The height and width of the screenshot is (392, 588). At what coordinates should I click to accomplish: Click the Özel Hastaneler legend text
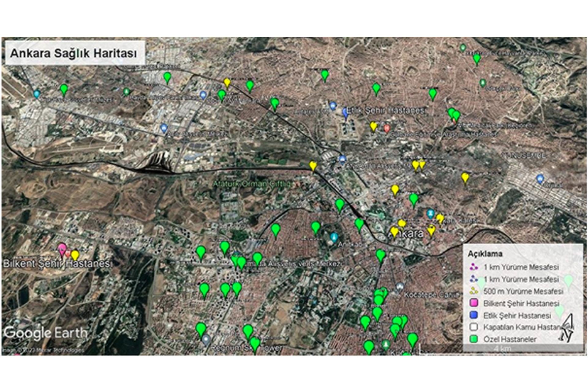pos(510,339)
